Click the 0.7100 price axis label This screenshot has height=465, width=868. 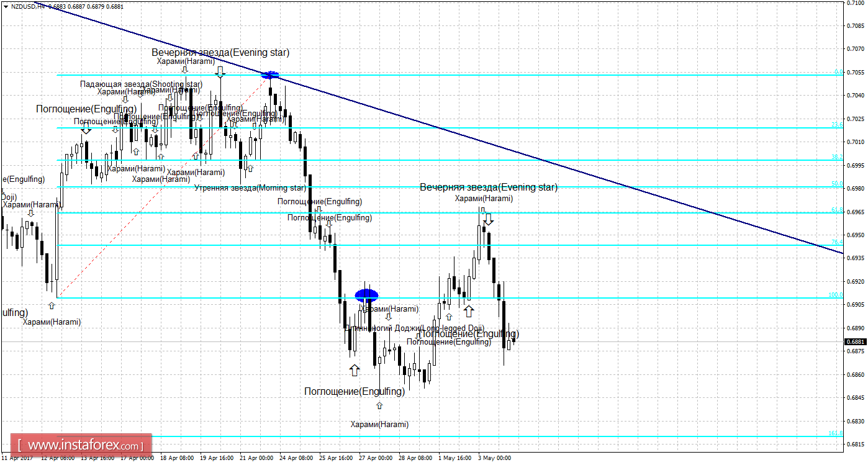pos(856,3)
